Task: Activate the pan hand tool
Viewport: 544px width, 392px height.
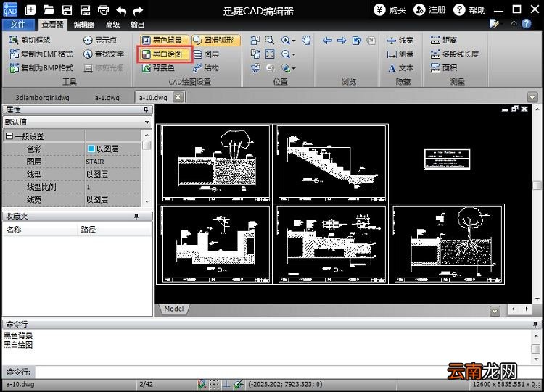Action: pos(306,40)
